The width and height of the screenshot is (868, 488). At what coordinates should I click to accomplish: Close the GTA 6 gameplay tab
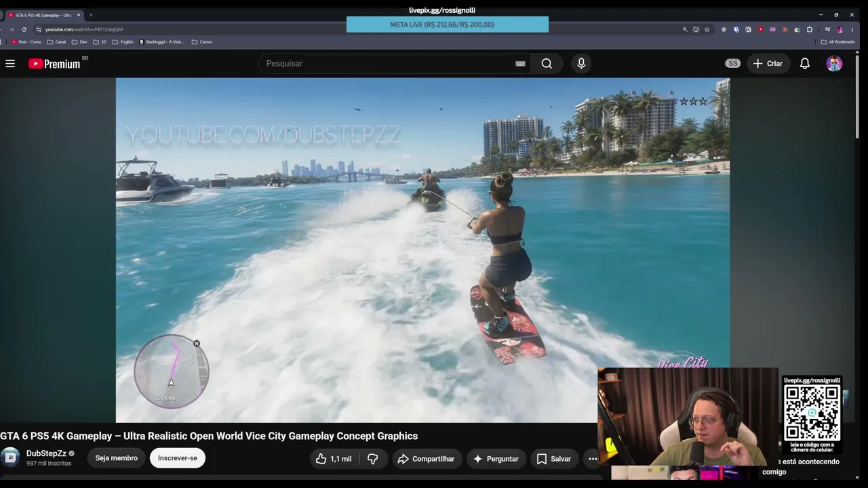pyautogui.click(x=78, y=15)
